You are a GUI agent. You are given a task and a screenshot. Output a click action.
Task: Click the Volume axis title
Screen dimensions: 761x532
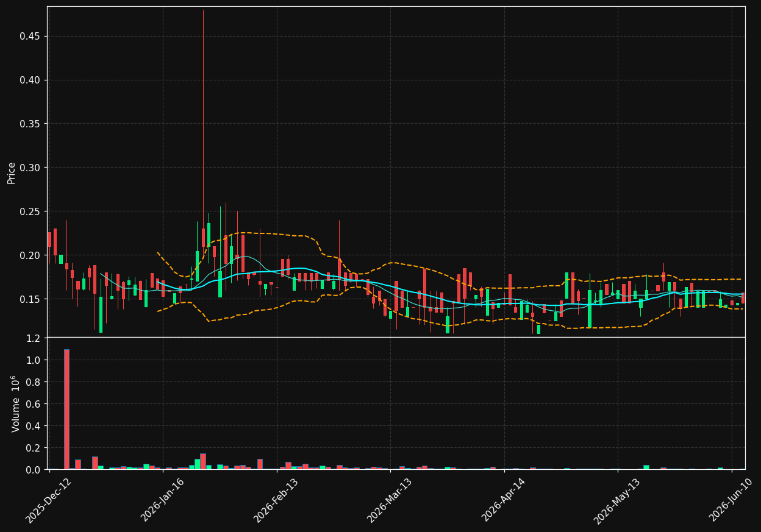16,403
